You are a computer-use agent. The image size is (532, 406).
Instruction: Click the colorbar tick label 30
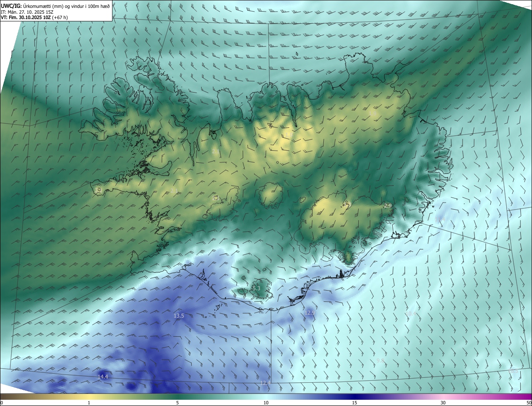[443, 403]
